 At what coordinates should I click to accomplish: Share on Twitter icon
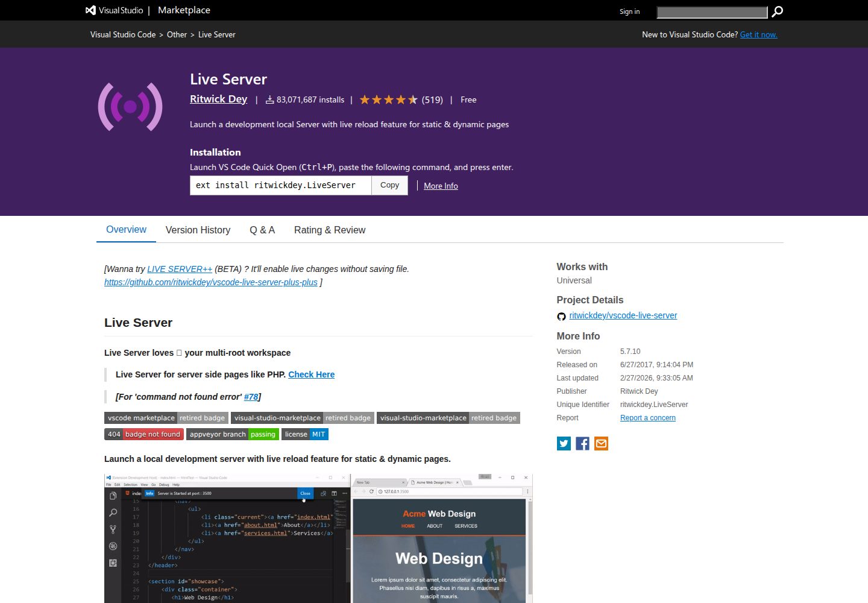564,444
